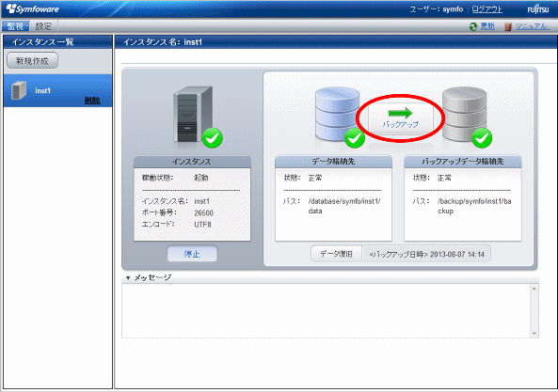
Task: Click the port number value 26500
Action: point(203,212)
